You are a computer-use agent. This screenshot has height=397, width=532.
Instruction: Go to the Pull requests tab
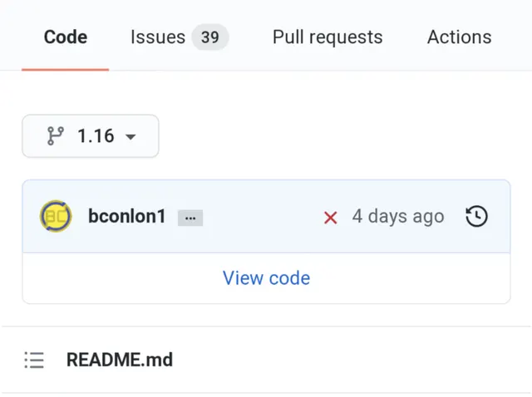(328, 37)
